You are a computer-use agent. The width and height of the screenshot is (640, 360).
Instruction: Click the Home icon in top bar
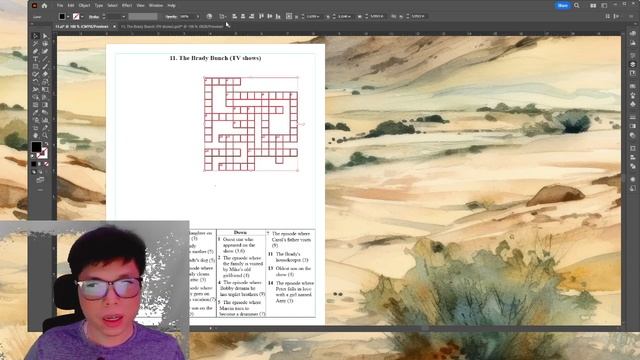point(44,5)
